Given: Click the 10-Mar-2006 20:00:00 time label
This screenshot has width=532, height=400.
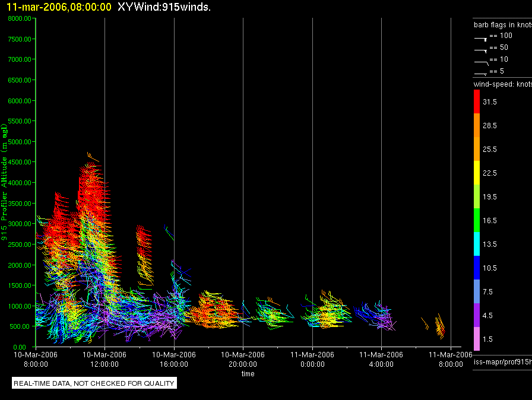Looking at the screenshot, I should point(243,359).
